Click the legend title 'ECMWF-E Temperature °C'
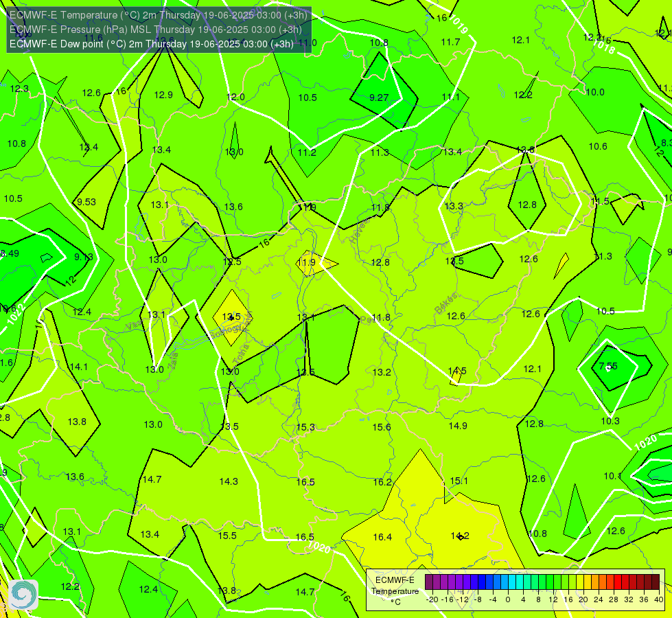The width and height of the screenshot is (672, 618). 395,591
